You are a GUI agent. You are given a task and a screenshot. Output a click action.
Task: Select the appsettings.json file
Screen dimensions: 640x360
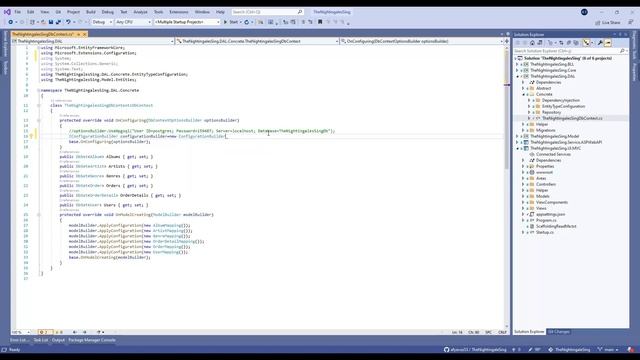tap(550, 214)
